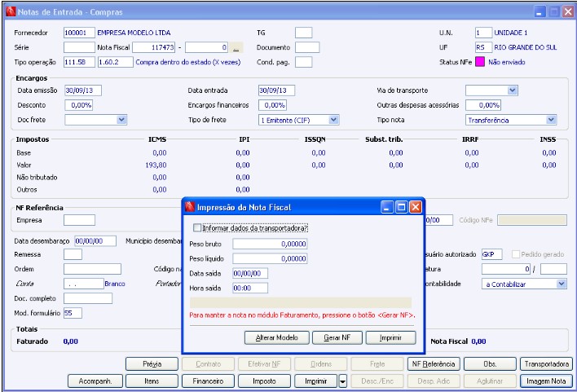Click the Documento input field
577x392 pixels.
307,47
